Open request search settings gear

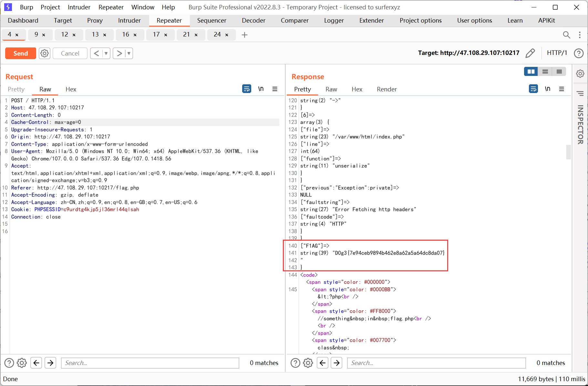pyautogui.click(x=22, y=363)
